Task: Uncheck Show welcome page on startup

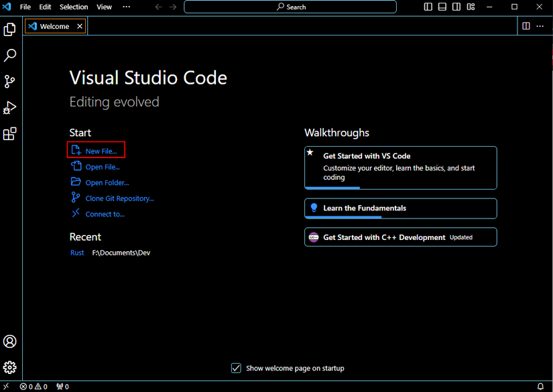Action: click(x=236, y=368)
